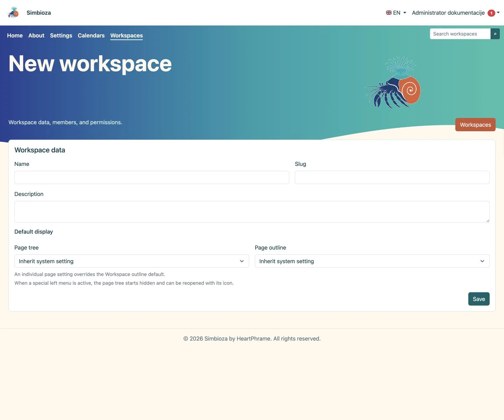504x420 pixels.
Task: Click the Simbioza brand name link
Action: 39,13
